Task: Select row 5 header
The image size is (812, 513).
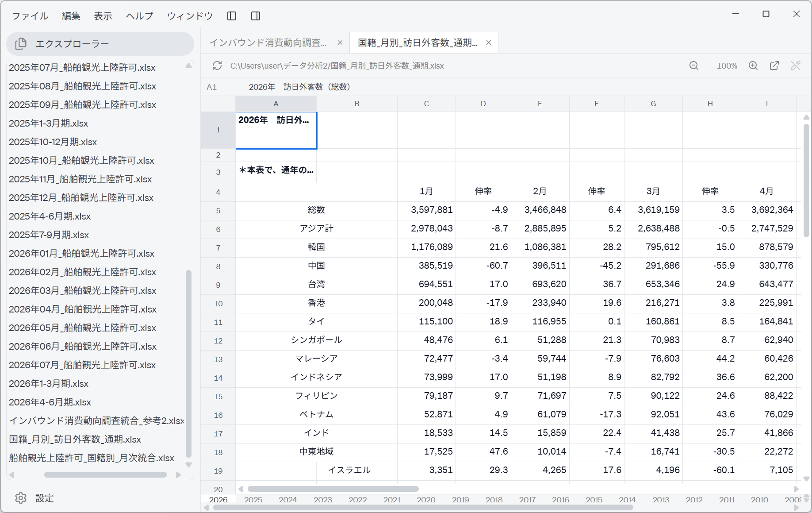Action: pos(218,211)
